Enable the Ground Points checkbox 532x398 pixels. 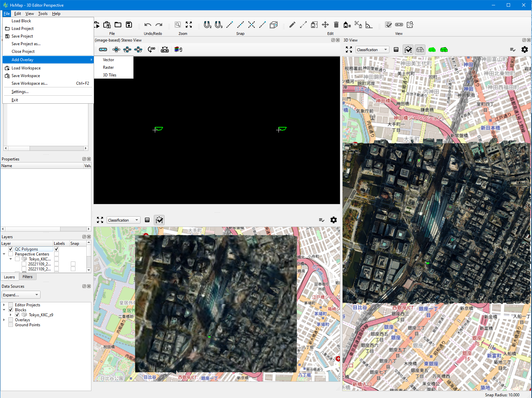pyautogui.click(x=11, y=325)
